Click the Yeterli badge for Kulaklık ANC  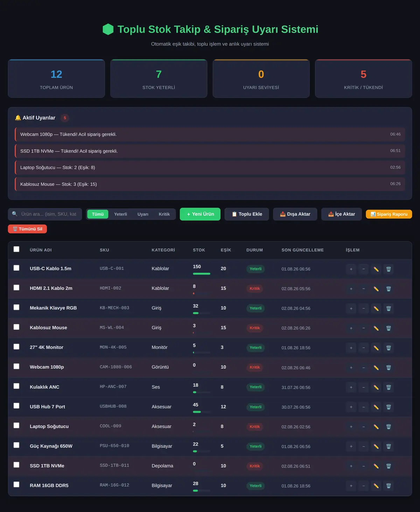tap(255, 387)
